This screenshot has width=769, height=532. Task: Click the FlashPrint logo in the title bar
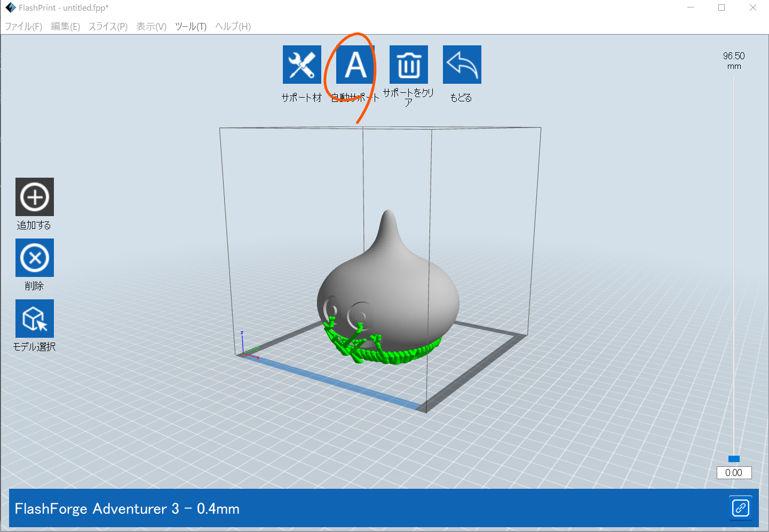11,7
